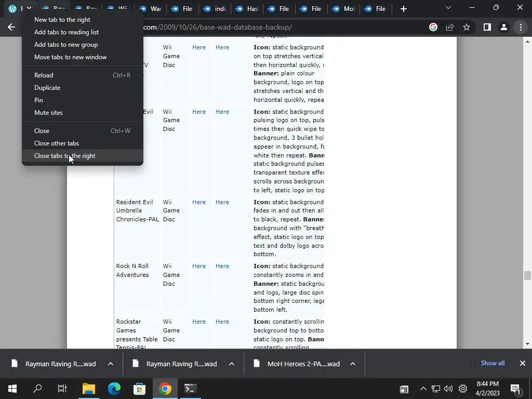This screenshot has width=532, height=399.
Task: Show hidden system tray icons
Action: coord(423,389)
